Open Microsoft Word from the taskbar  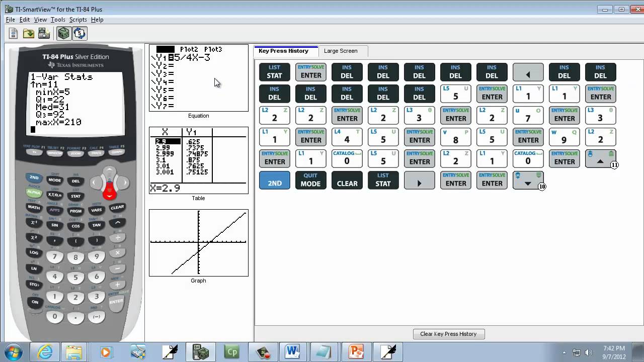click(292, 352)
